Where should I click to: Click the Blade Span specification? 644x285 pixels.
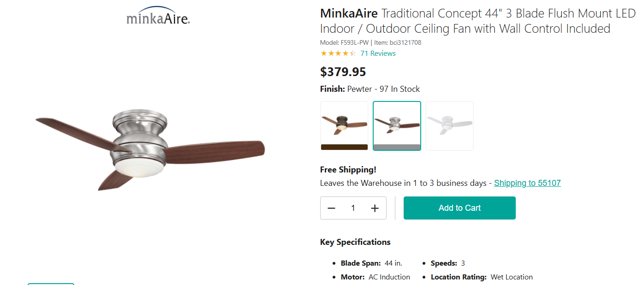(371, 263)
